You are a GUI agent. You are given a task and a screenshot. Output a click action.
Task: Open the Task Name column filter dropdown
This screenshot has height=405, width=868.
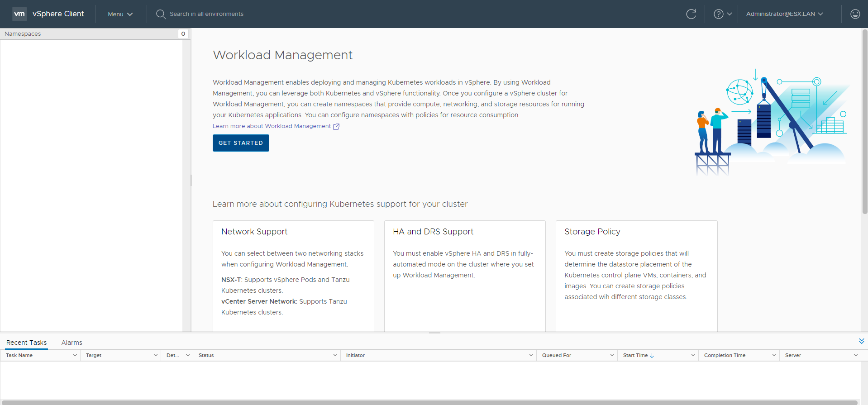[75, 356]
